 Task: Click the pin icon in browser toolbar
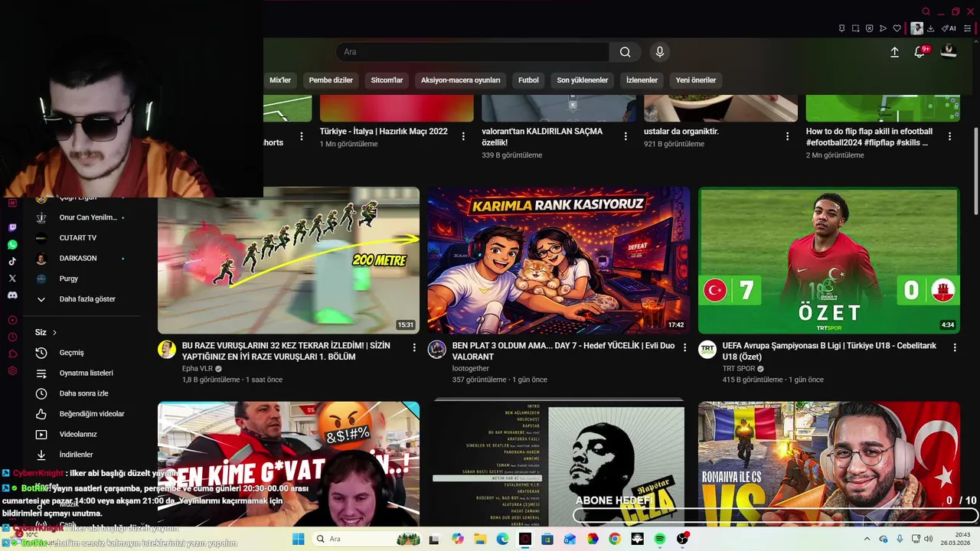click(x=841, y=28)
